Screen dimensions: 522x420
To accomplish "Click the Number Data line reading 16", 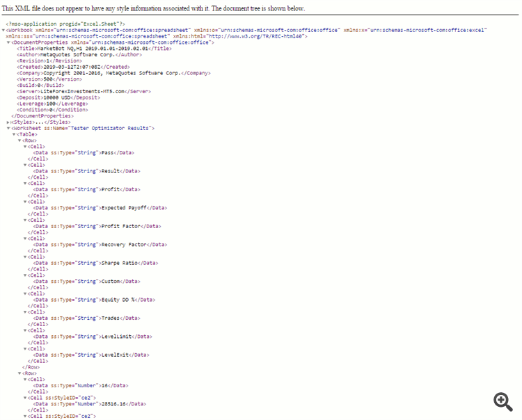I will (x=81, y=386).
